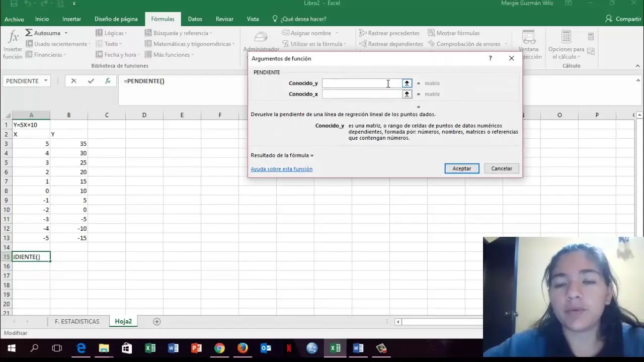Add a new sheet with plus icon
This screenshot has height=362, width=644.
(x=157, y=322)
